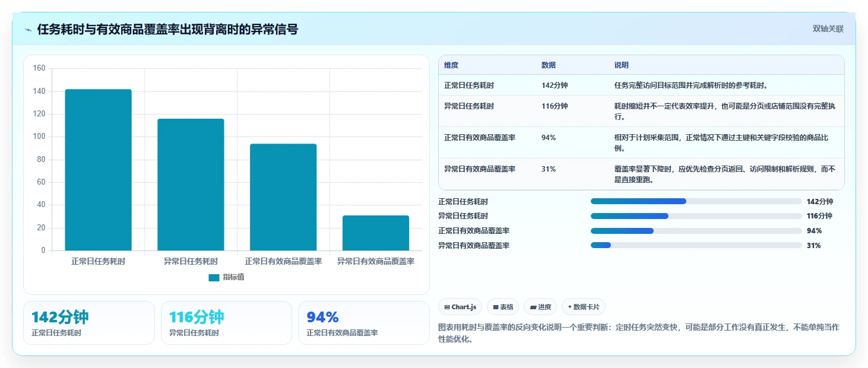The width and height of the screenshot is (868, 368).
Task: Click the shortest chart bar for 异常日有效商品覆盖率
Action: 376,233
